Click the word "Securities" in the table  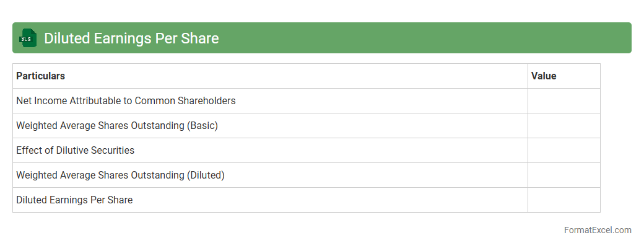[x=113, y=150]
